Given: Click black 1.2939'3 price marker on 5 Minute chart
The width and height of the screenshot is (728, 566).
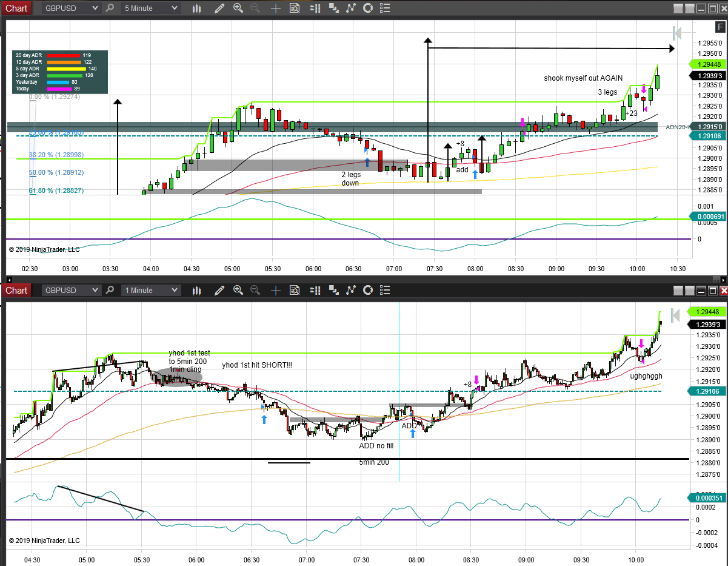Looking at the screenshot, I should 708,75.
